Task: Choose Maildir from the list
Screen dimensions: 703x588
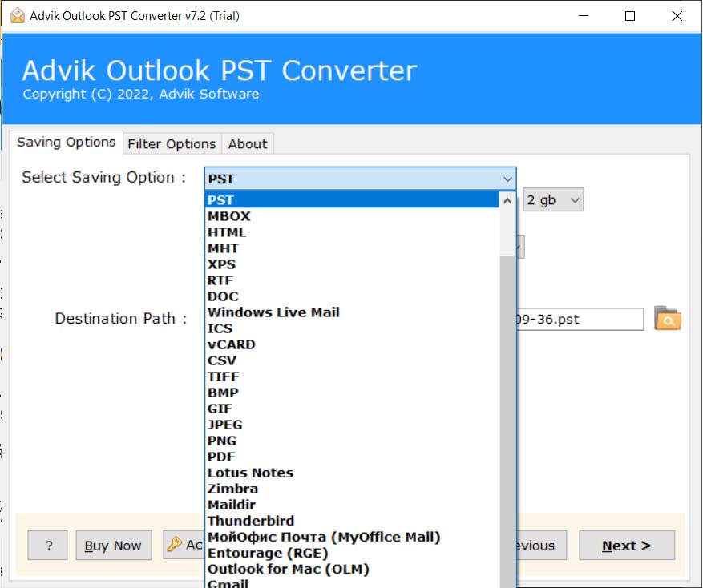Action: pyautogui.click(x=352, y=505)
